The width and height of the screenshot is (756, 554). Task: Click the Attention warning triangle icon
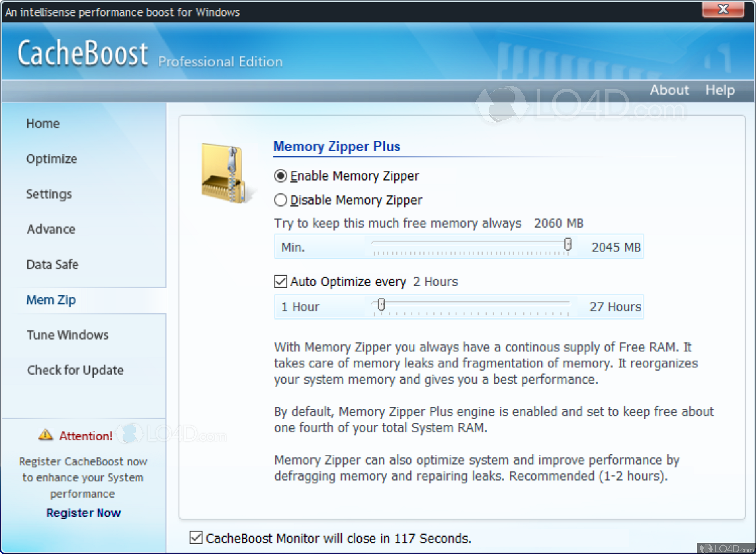pyautogui.click(x=46, y=435)
